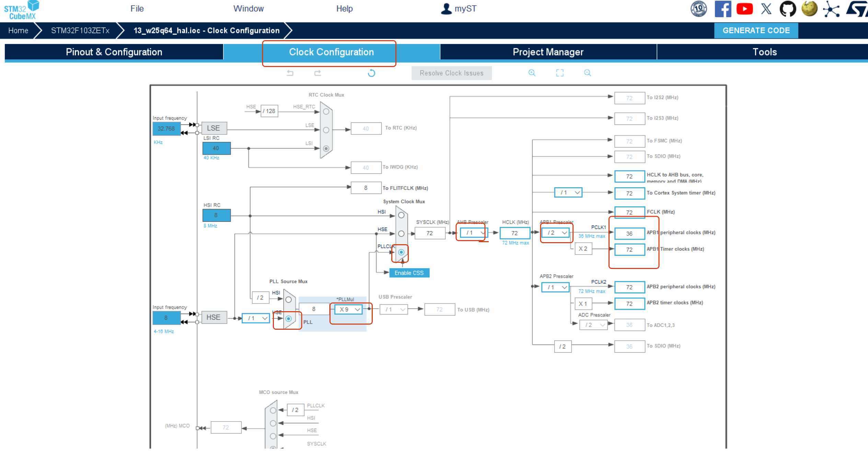The width and height of the screenshot is (868, 451).
Task: Expand the AHB Prescaler /1 dropdown
Action: 474,233
